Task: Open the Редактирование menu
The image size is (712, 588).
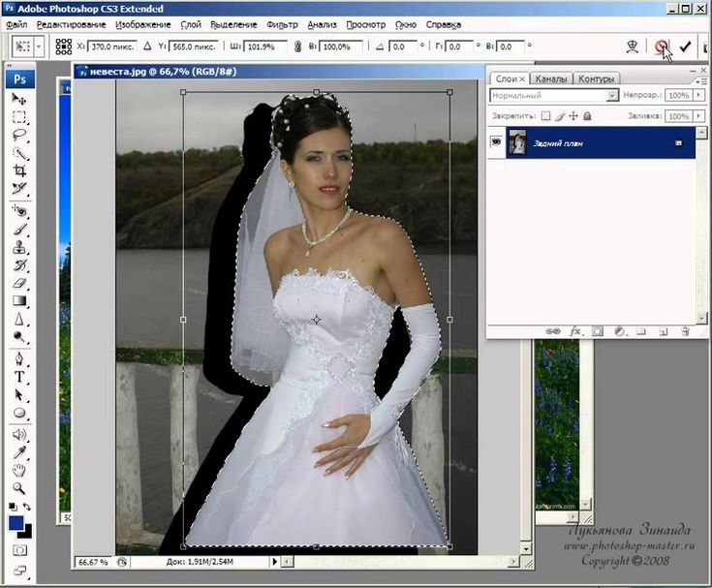Action: (x=72, y=24)
